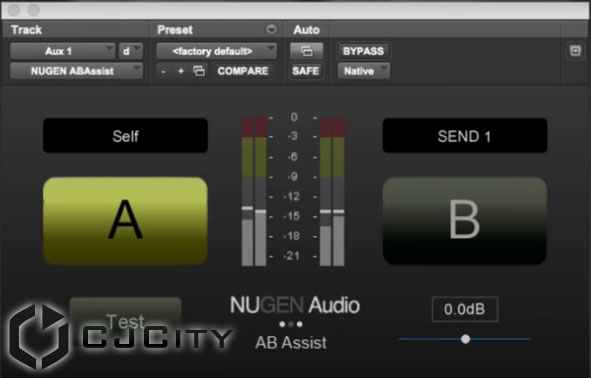
Task: Open the factory default preset dropdown
Action: (x=216, y=51)
